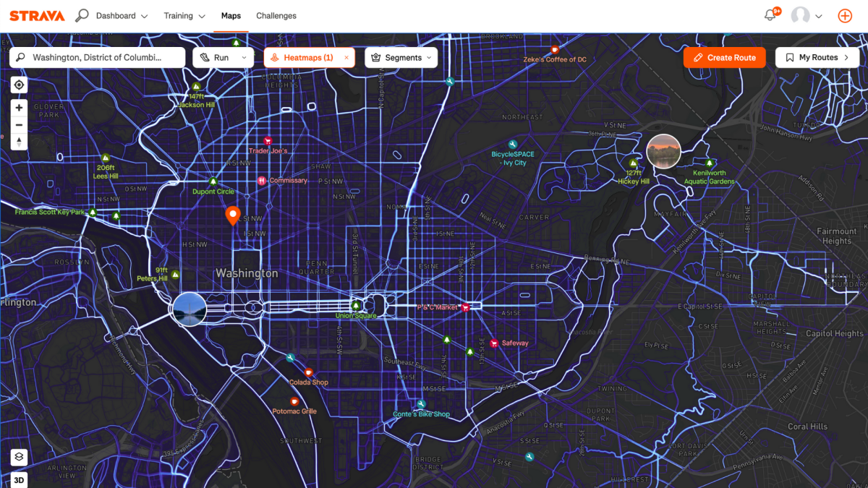Click the Create Route button
Image resolution: width=868 pixels, height=488 pixels.
click(x=724, y=58)
